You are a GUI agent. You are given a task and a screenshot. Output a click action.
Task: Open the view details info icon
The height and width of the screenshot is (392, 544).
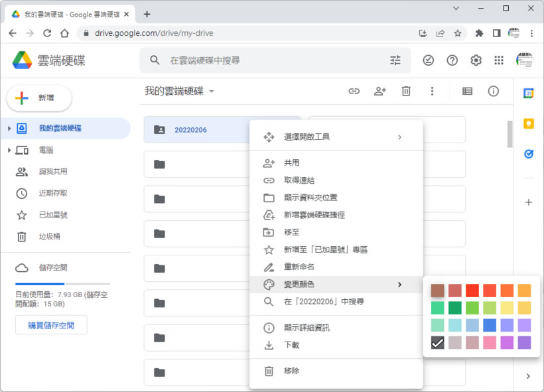pyautogui.click(x=494, y=92)
